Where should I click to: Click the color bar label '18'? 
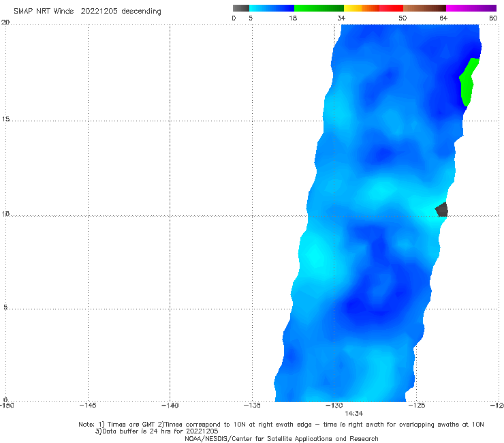coord(293,18)
